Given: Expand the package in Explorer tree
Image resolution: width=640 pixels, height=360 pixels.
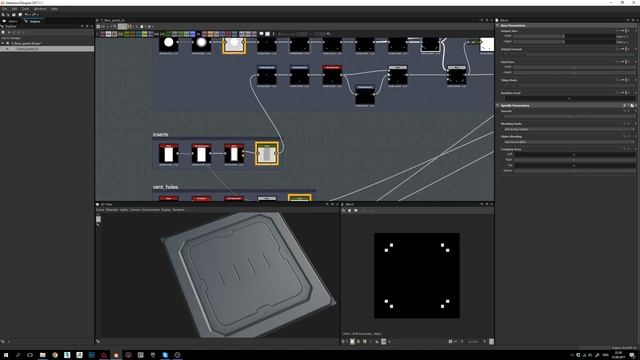Looking at the screenshot, I should (2, 43).
